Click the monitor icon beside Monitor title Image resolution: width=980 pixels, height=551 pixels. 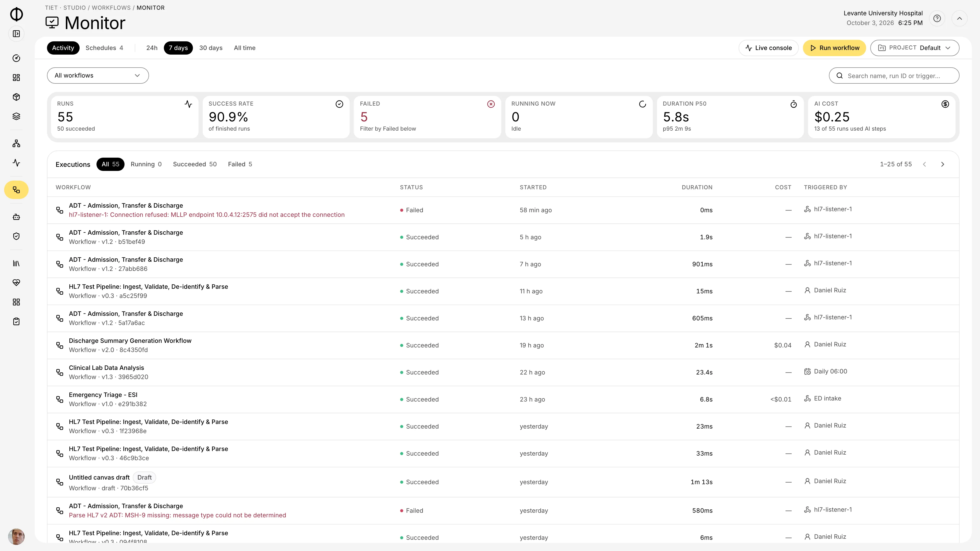pos(52,23)
